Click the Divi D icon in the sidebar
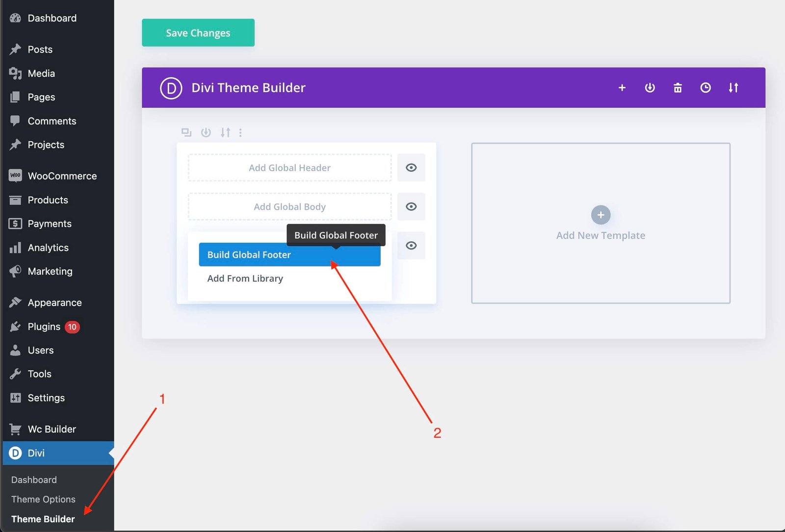The width and height of the screenshot is (785, 532). (x=15, y=453)
